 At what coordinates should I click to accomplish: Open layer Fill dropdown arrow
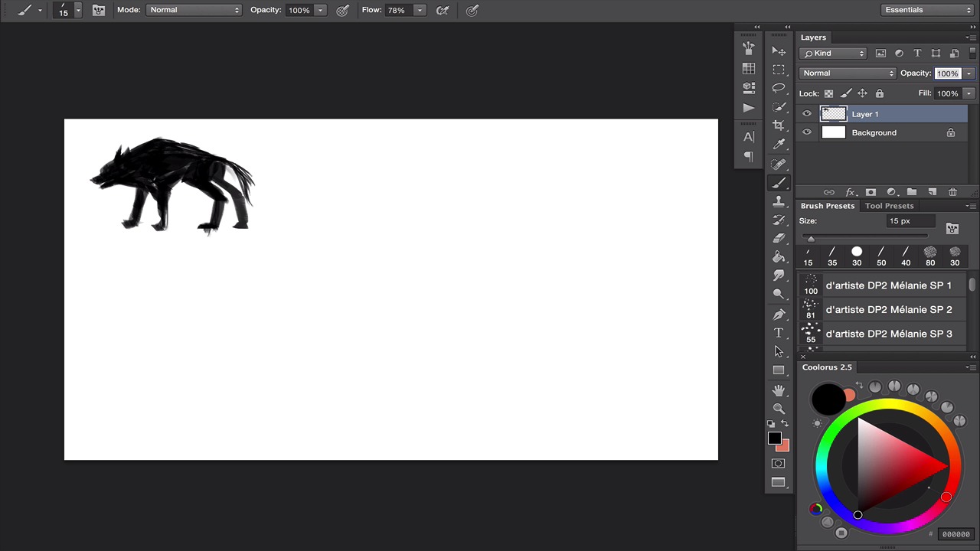pyautogui.click(x=969, y=93)
